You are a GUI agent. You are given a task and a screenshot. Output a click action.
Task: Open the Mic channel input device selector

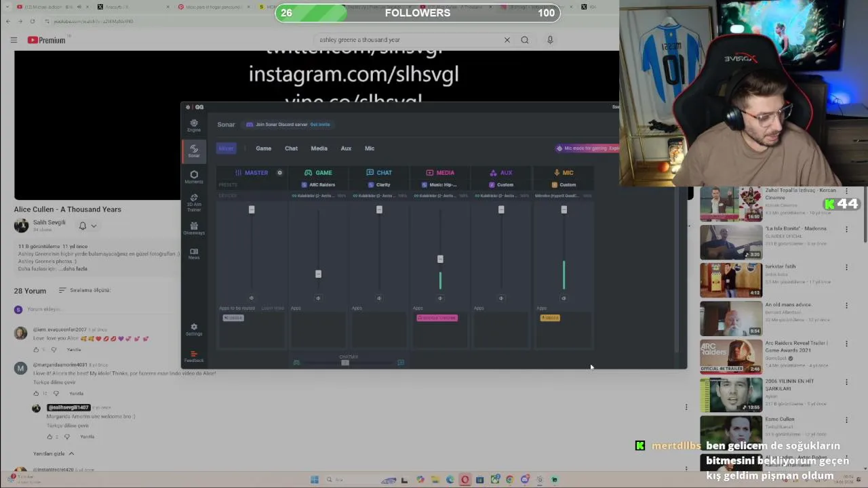coord(564,196)
